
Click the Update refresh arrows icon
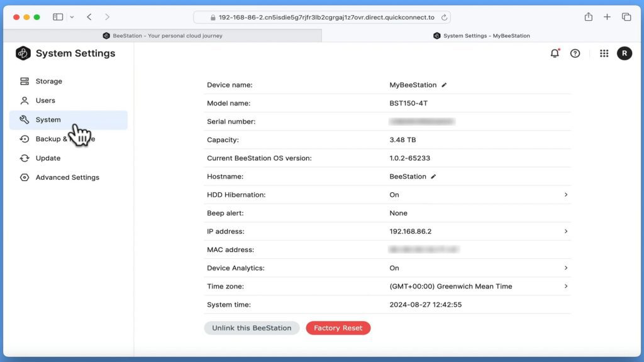[25, 158]
